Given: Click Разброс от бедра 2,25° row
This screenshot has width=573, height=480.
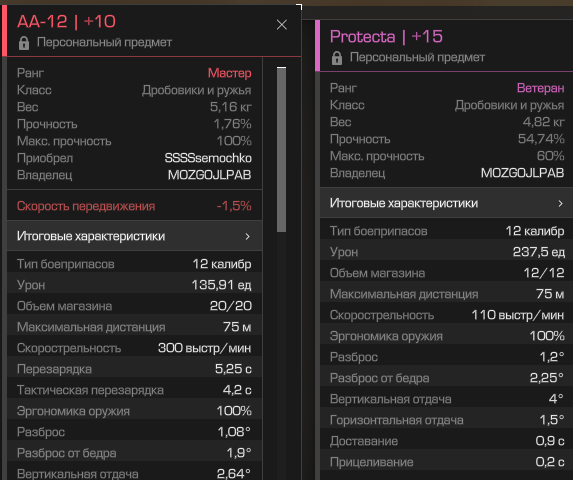Looking at the screenshot, I should point(447,378).
